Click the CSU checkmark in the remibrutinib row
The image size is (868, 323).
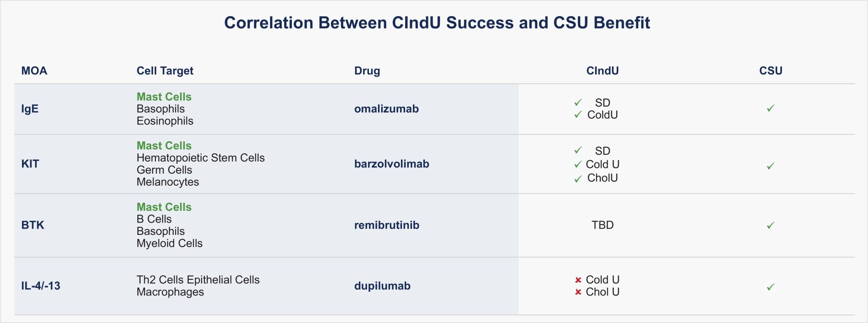770,225
